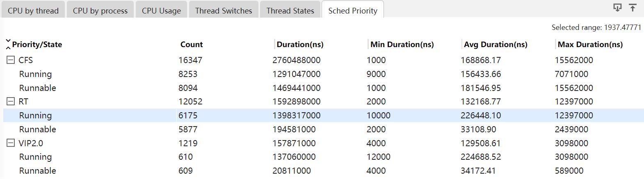The height and width of the screenshot is (179, 644).
Task: Toggle expand/collapse all rows icon beside Priority/State
Action: click(8, 44)
